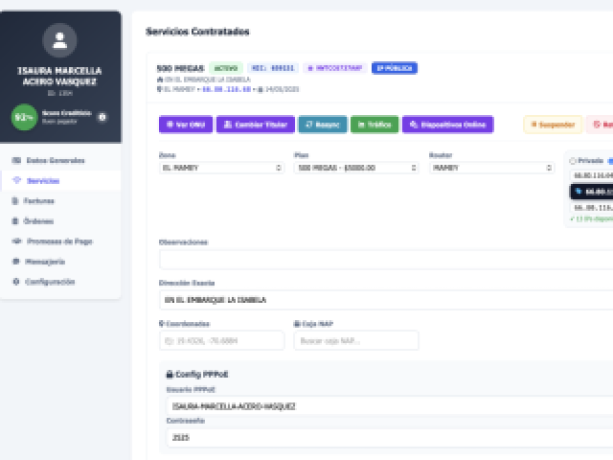Viewport: 613px width, 460px height.
Task: Open the Zona dropdown showing EL MAMEY
Action: pyautogui.click(x=221, y=168)
